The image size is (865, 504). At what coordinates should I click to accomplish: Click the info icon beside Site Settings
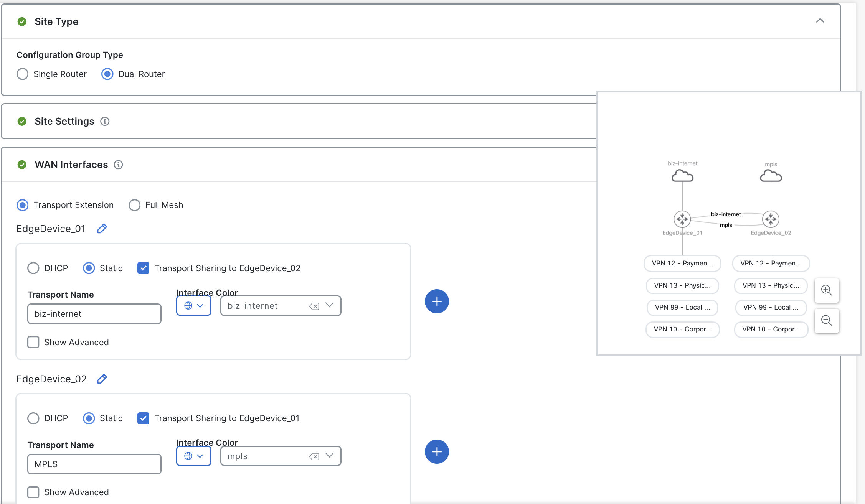pos(105,122)
